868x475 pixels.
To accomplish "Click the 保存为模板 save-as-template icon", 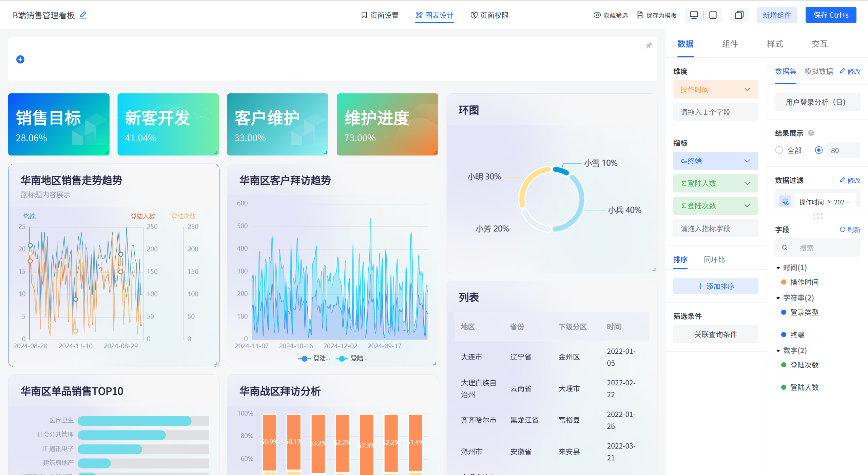I will [639, 15].
